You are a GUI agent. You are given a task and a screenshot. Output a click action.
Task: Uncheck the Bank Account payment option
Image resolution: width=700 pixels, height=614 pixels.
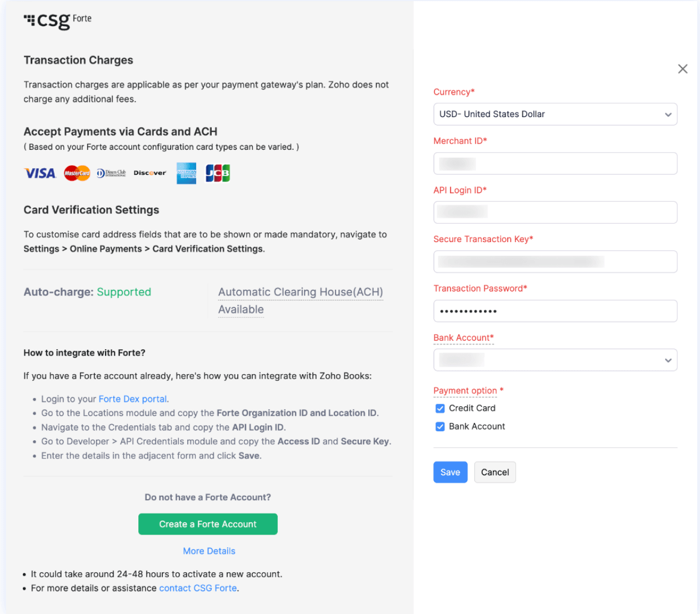tap(440, 427)
